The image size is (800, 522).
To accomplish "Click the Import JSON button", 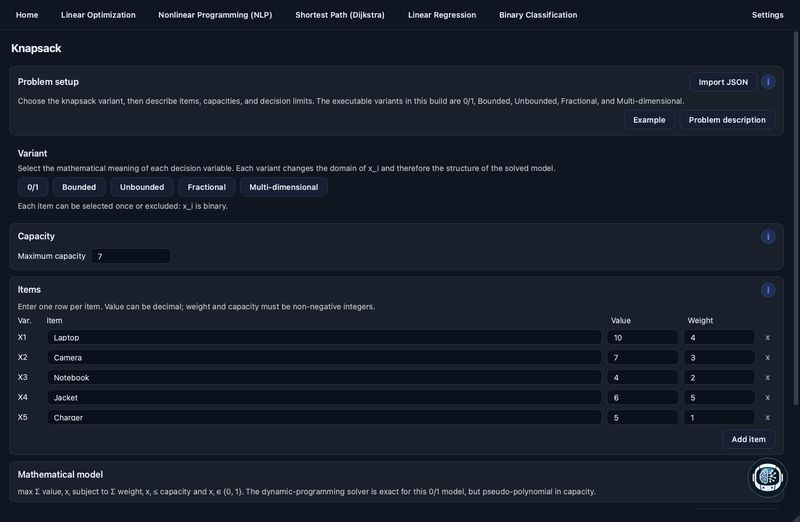I will tap(723, 82).
